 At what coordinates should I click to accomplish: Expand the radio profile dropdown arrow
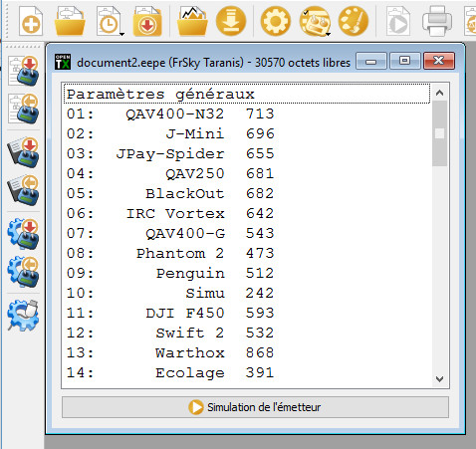click(328, 34)
